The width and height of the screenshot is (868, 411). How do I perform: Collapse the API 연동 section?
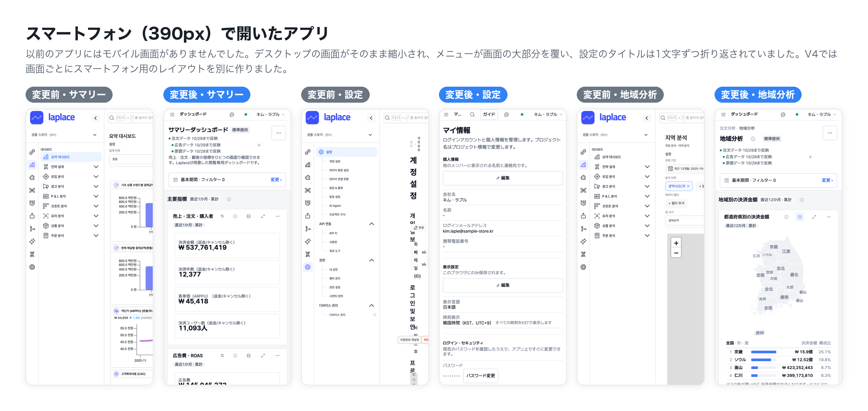coord(371,224)
